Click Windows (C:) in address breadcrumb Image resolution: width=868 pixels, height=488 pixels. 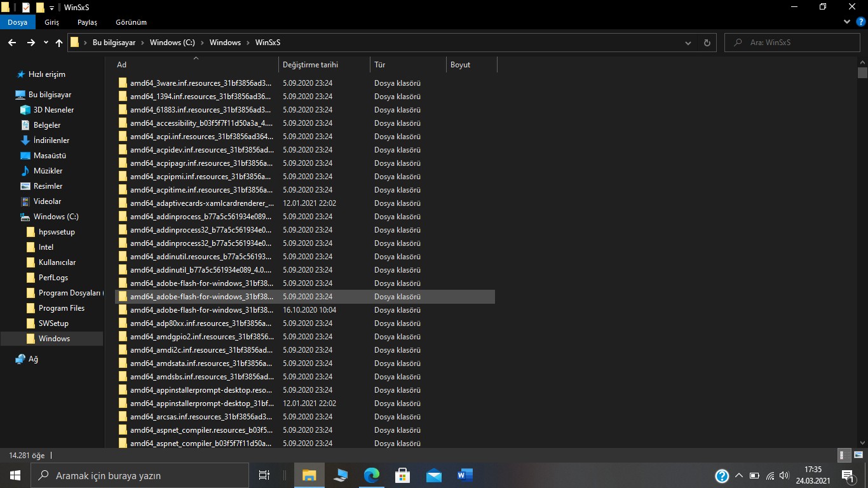(x=172, y=43)
